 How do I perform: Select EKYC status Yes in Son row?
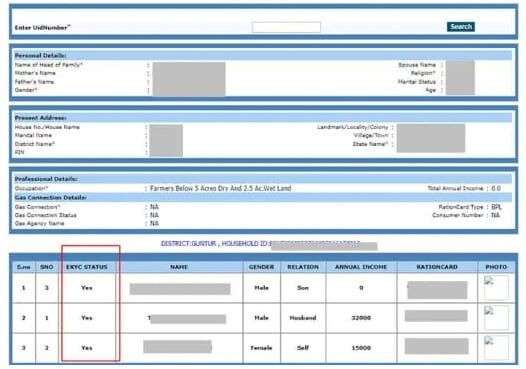[x=87, y=288]
